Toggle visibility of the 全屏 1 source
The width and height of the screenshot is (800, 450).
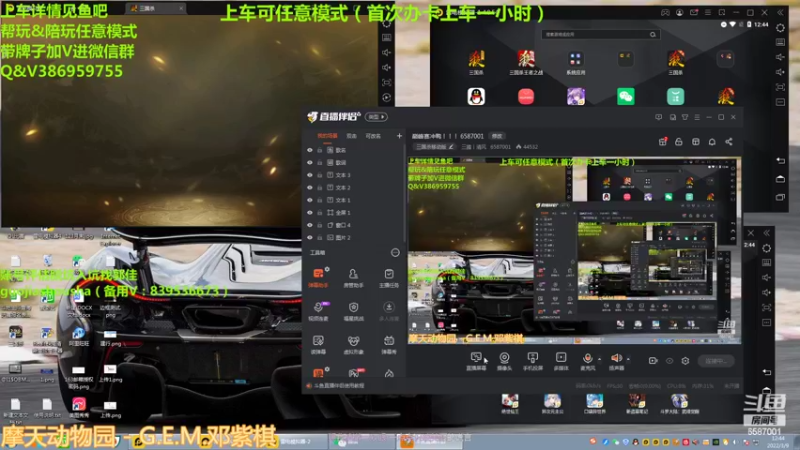pos(310,212)
